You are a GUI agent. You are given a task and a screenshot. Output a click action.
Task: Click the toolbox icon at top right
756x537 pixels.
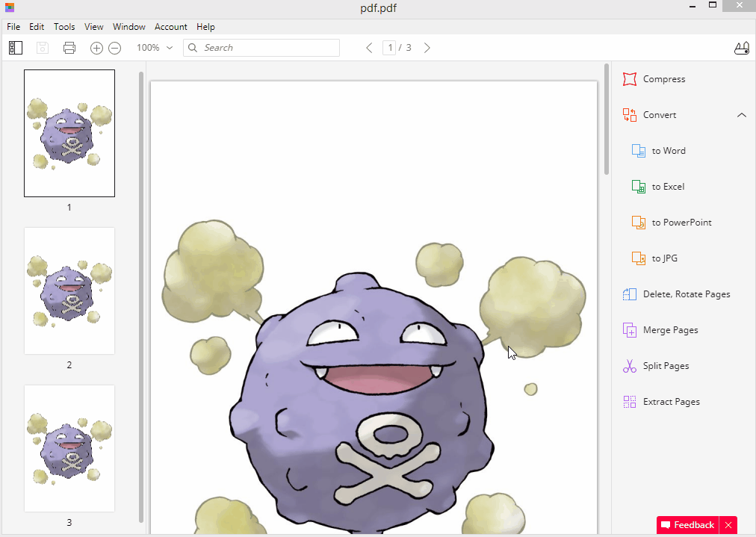click(x=742, y=48)
